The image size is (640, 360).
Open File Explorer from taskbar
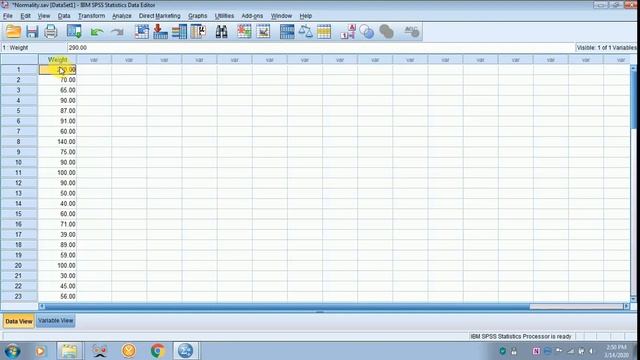[69, 351]
